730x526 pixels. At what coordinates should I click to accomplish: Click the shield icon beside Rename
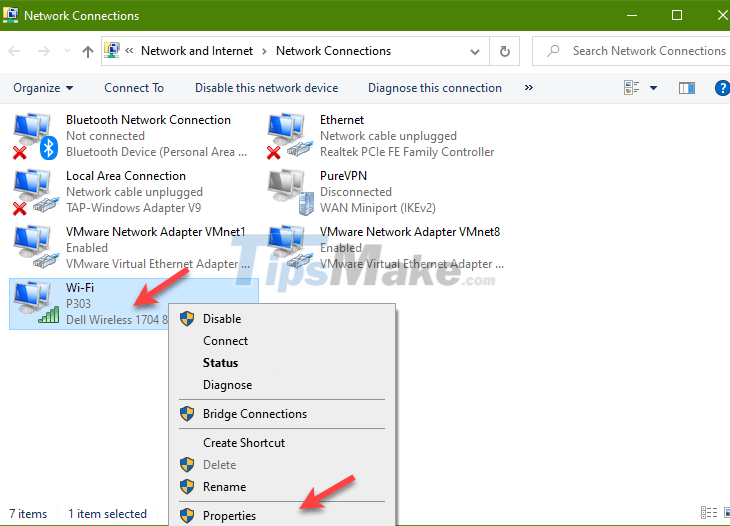(187, 486)
